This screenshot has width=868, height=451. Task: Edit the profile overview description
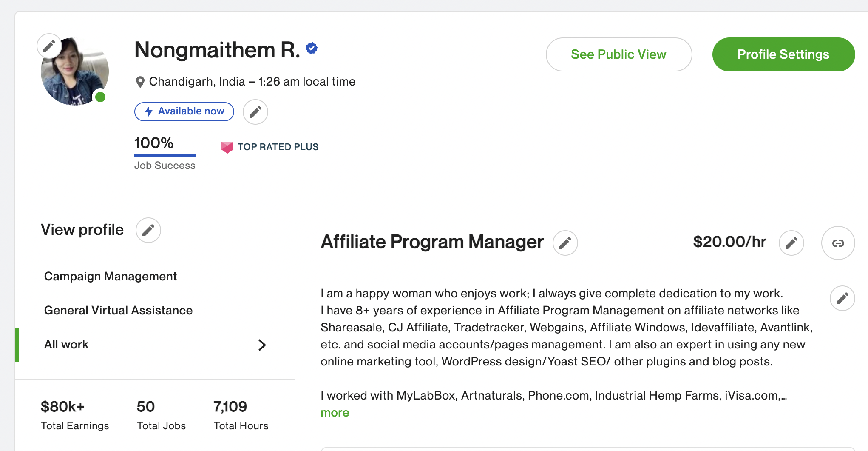point(842,298)
